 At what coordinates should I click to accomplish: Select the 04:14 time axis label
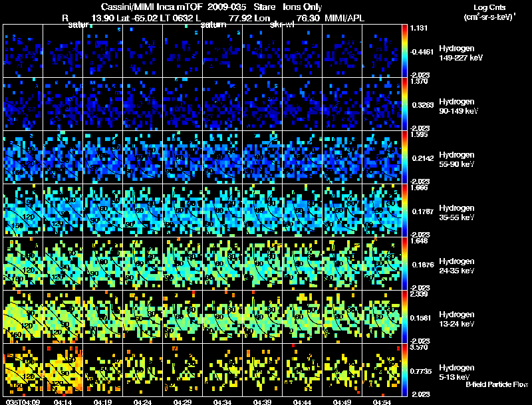63,402
